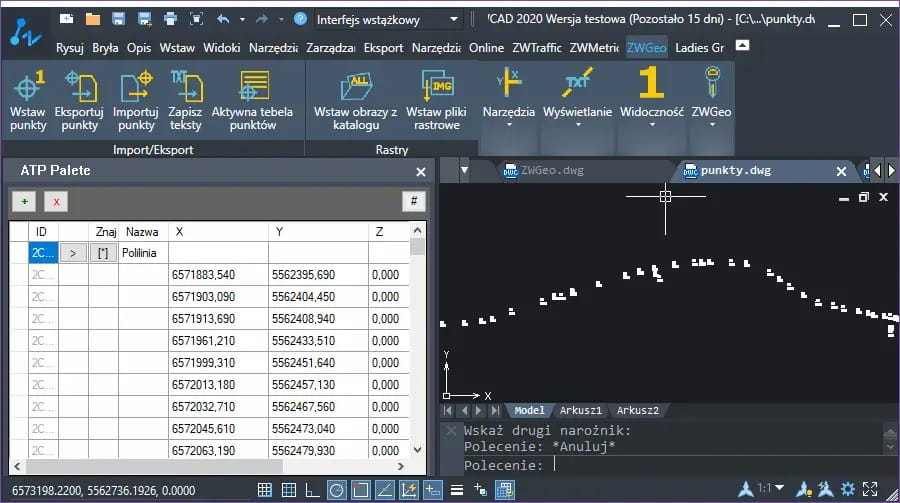Click the print icon in quick access toolbar
The height and width of the screenshot is (503, 900).
[170, 19]
